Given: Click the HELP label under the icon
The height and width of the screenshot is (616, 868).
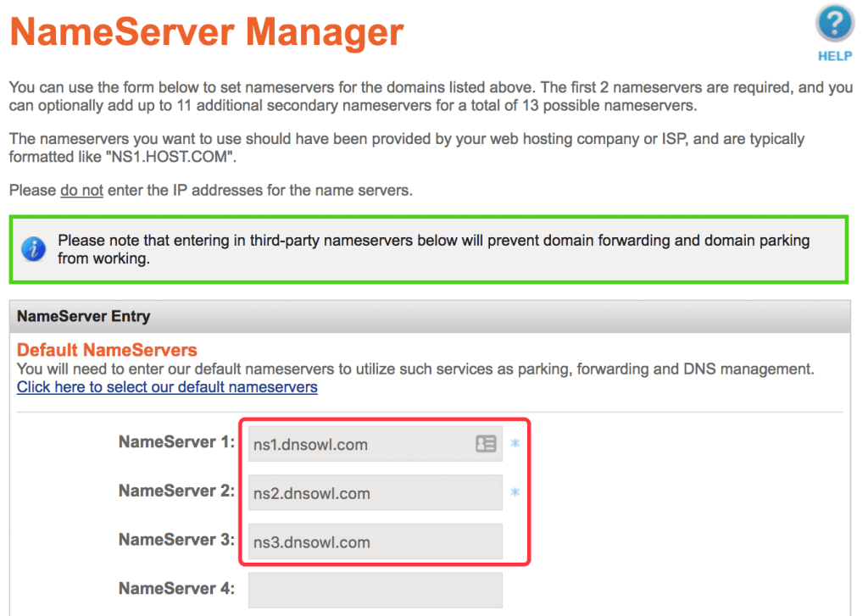Looking at the screenshot, I should (x=835, y=57).
